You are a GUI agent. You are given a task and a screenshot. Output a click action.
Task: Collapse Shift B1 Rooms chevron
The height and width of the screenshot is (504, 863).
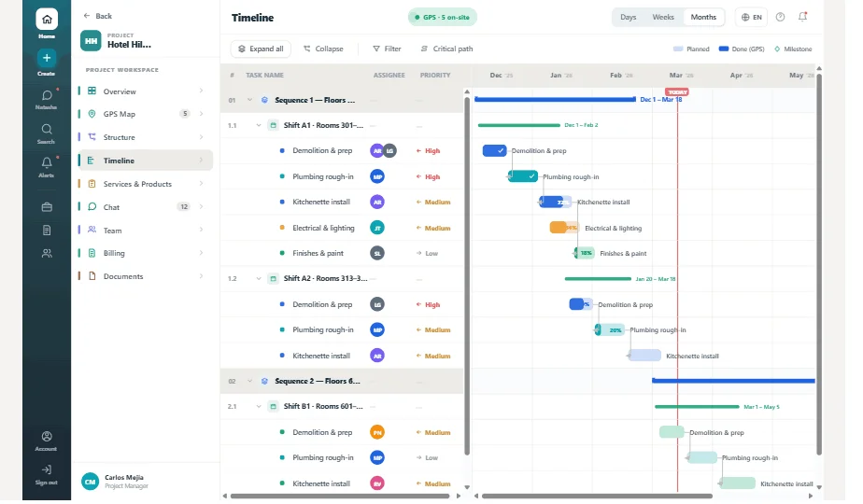tap(258, 407)
